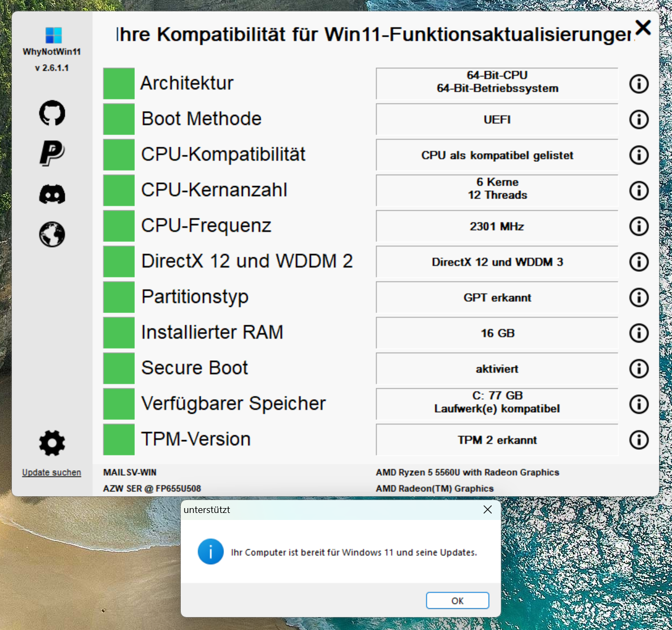
Task: Click 'DirectX 12 und WDDM 3' result
Action: tap(497, 262)
